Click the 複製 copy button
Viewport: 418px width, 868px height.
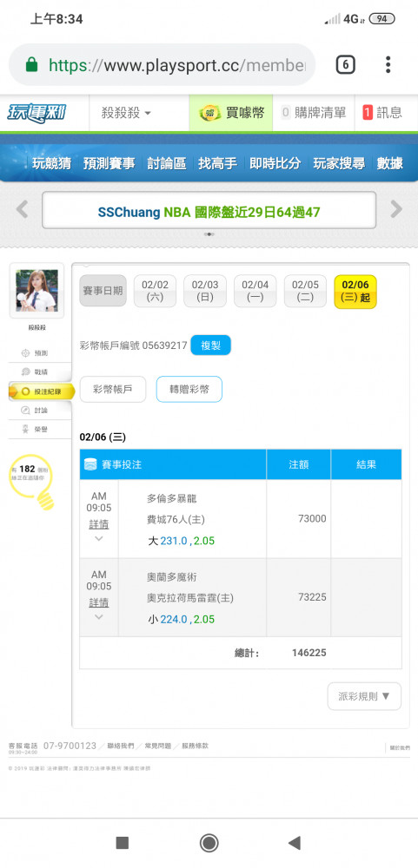click(x=210, y=345)
